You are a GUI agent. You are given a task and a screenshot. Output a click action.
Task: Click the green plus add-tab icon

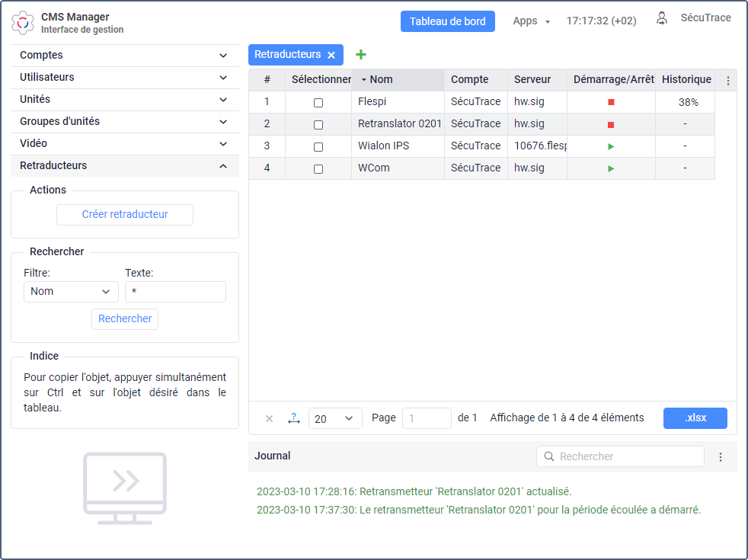click(361, 55)
